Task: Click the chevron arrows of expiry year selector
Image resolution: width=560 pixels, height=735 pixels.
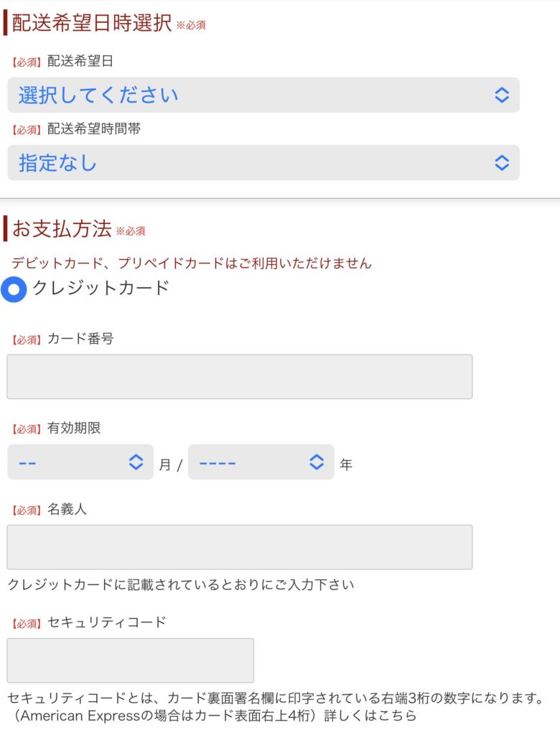Action: click(317, 462)
